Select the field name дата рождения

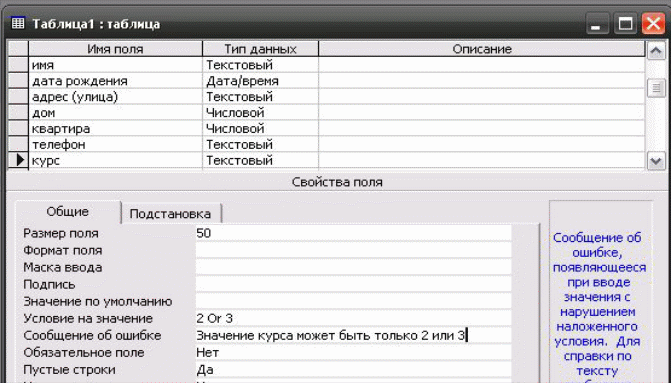click(115, 81)
